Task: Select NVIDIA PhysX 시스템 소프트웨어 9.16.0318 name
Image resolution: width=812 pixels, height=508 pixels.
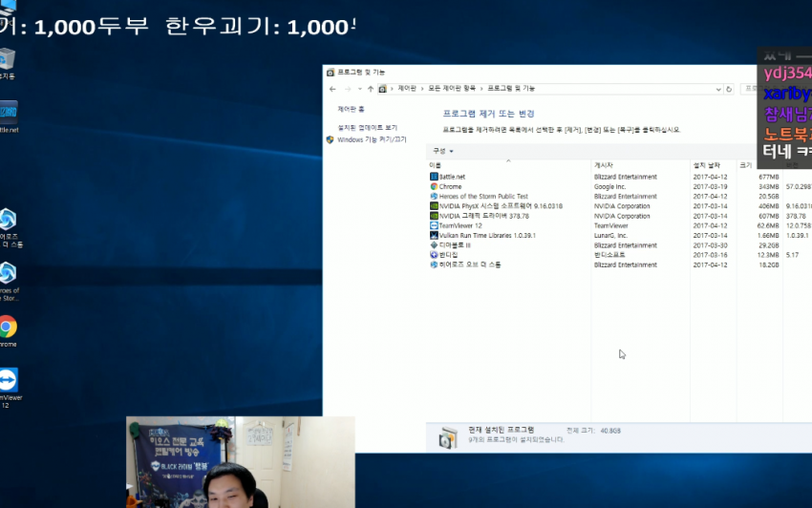Action: tap(501, 206)
